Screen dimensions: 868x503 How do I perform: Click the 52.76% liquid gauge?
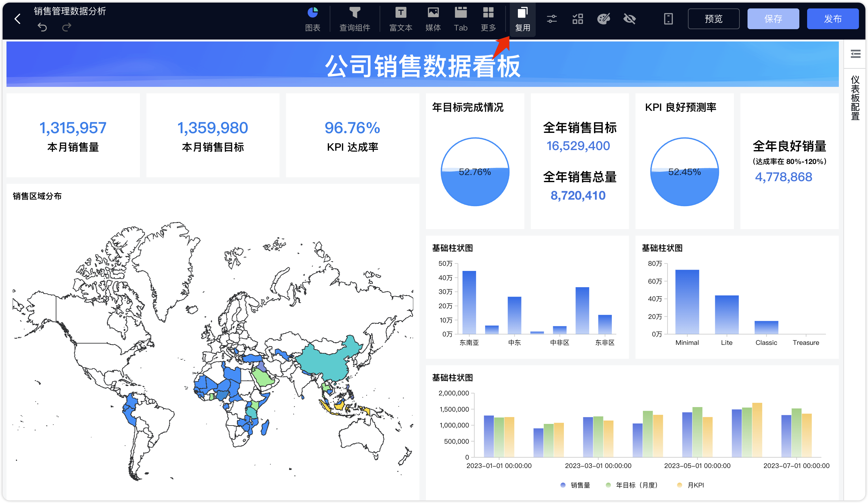[x=474, y=172]
